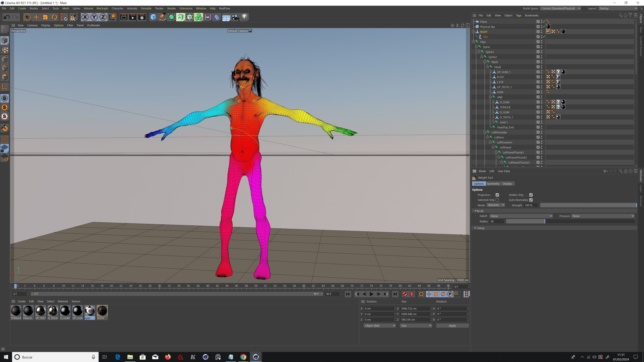Add a Light object icon
The height and width of the screenshot is (362, 644).
pyautogui.click(x=244, y=17)
